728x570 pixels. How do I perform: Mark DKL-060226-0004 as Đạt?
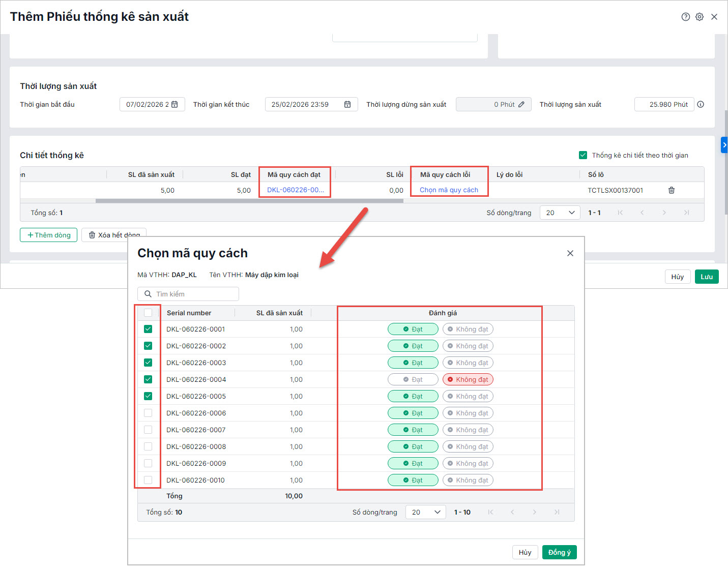pos(413,379)
